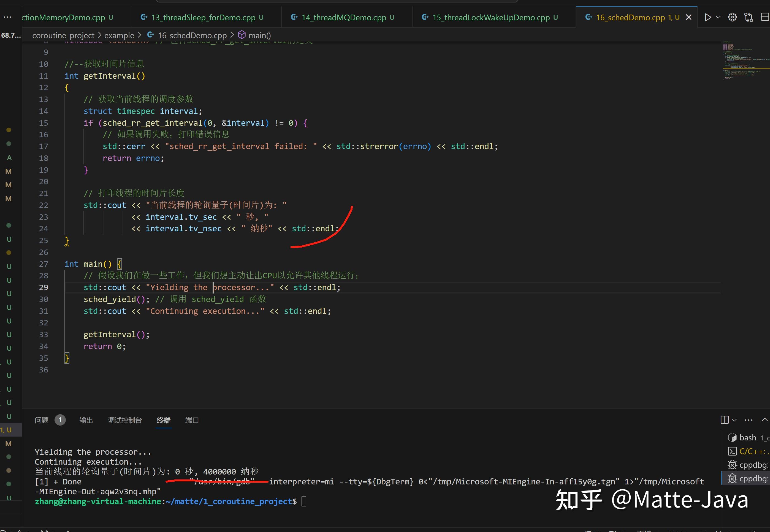The width and height of the screenshot is (770, 532).
Task: Open the run options dropdown arrow
Action: point(718,17)
